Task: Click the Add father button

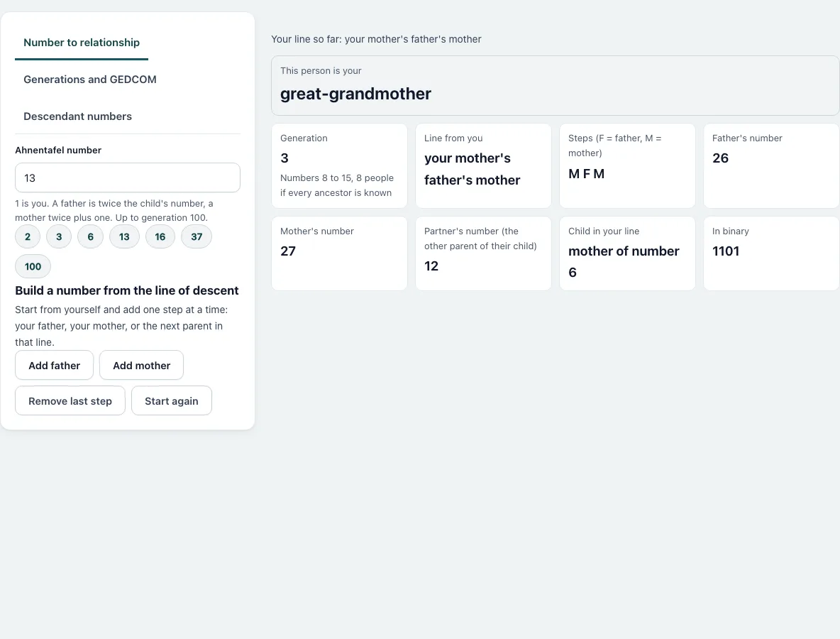Action: (x=54, y=365)
